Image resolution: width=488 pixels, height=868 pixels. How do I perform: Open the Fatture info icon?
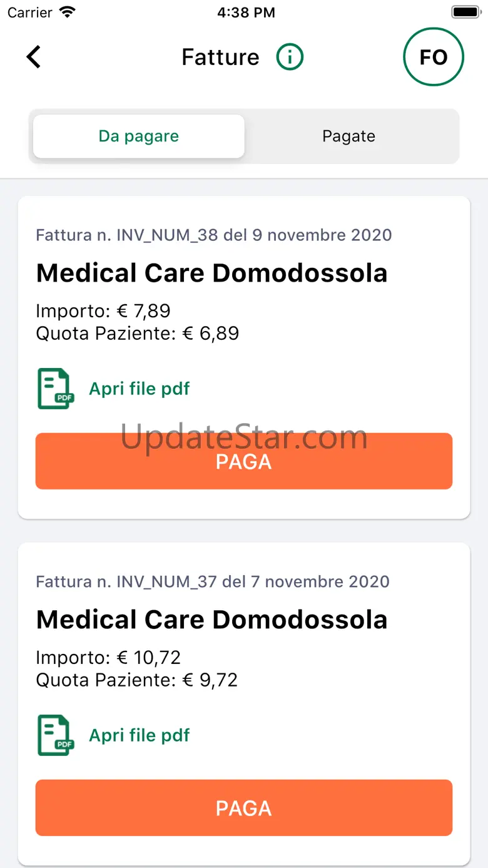[x=290, y=58]
